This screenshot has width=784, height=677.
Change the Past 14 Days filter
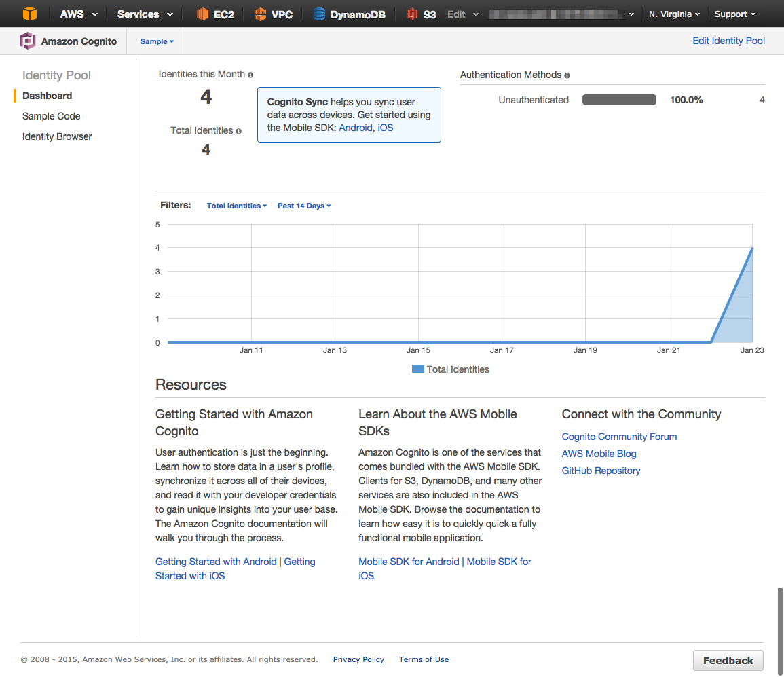pyautogui.click(x=303, y=206)
